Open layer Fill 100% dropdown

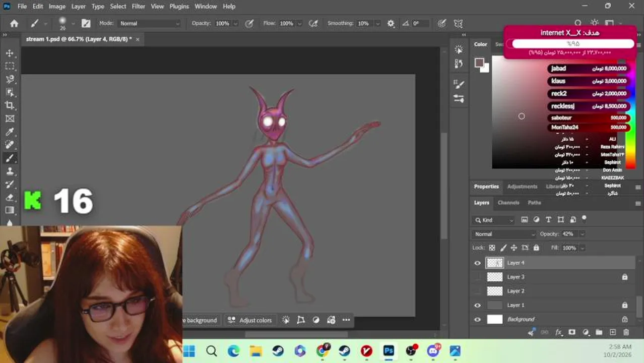[x=582, y=248]
